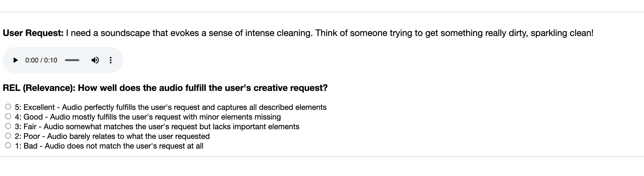Click the "REL (Relevance)" question heading
The height and width of the screenshot is (176, 644).
pyautogui.click(x=39, y=88)
